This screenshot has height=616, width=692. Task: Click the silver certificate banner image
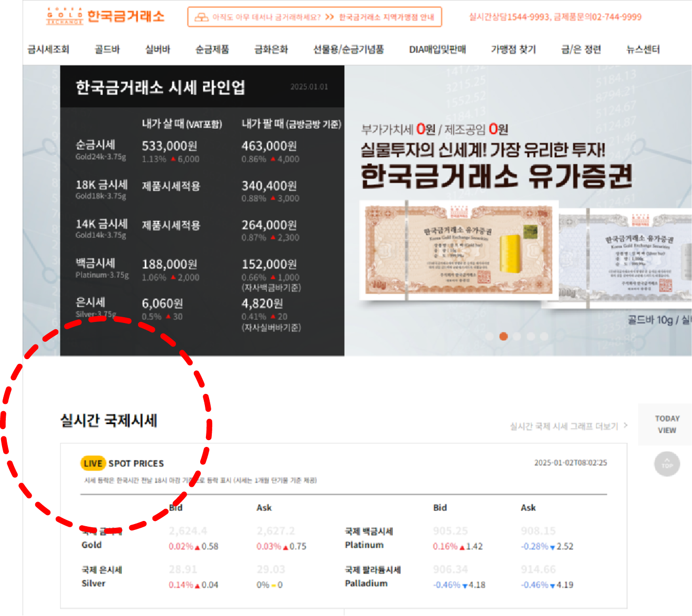625,257
